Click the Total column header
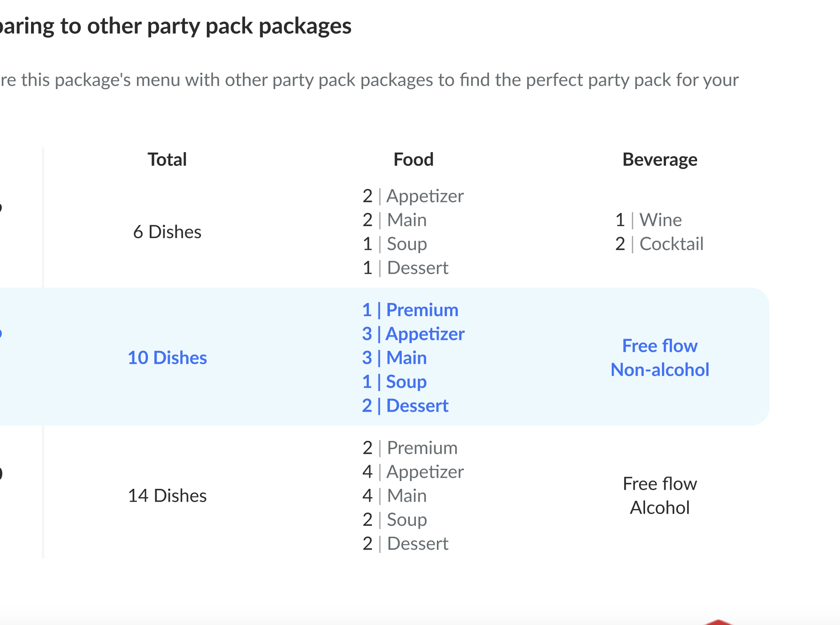840x625 pixels. (x=167, y=159)
